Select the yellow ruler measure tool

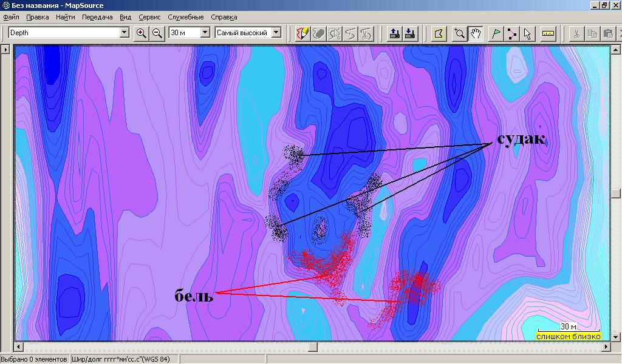click(x=548, y=33)
